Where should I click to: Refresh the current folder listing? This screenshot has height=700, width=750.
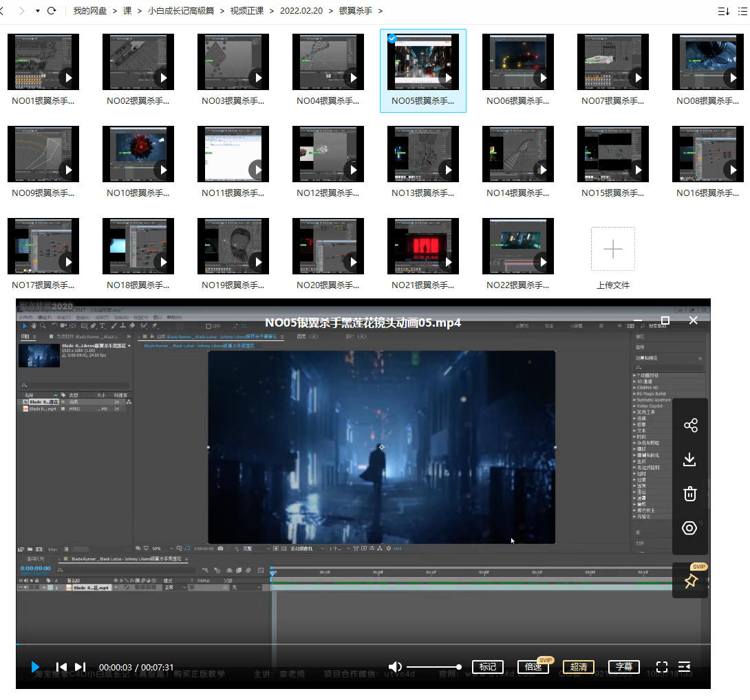(52, 11)
